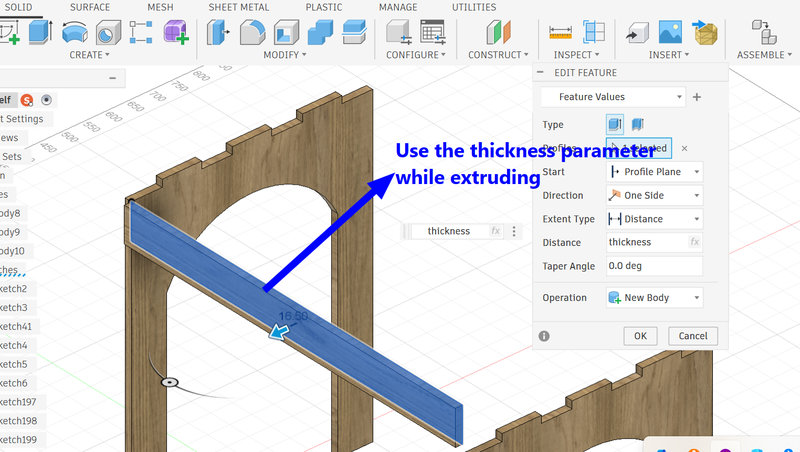Image resolution: width=800 pixels, height=452 pixels.
Task: Expand the CREATE menu
Action: 89,55
